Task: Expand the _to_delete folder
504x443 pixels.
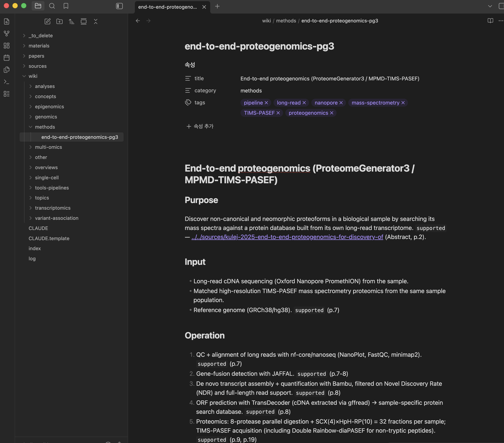Action: (24, 35)
